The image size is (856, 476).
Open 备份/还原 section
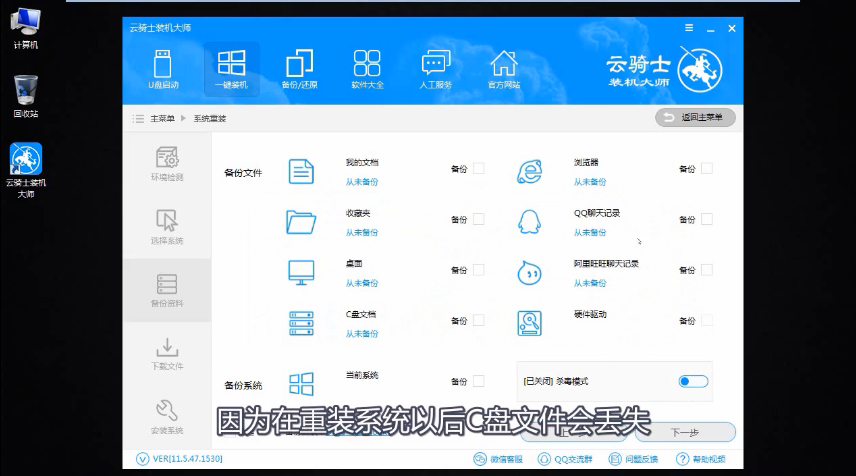tap(299, 69)
